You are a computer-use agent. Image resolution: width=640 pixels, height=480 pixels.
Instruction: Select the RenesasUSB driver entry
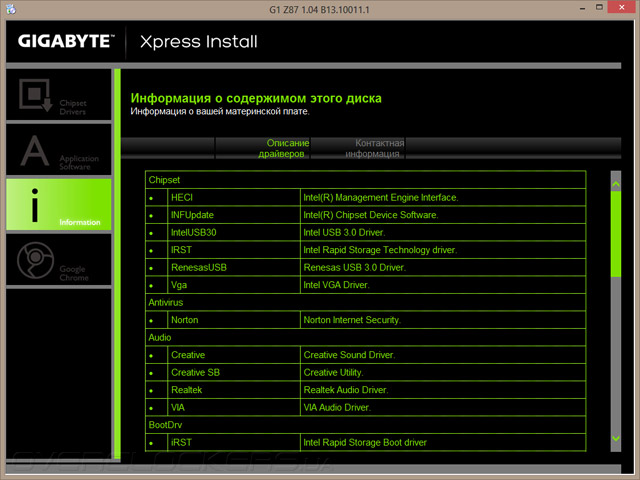click(199, 268)
